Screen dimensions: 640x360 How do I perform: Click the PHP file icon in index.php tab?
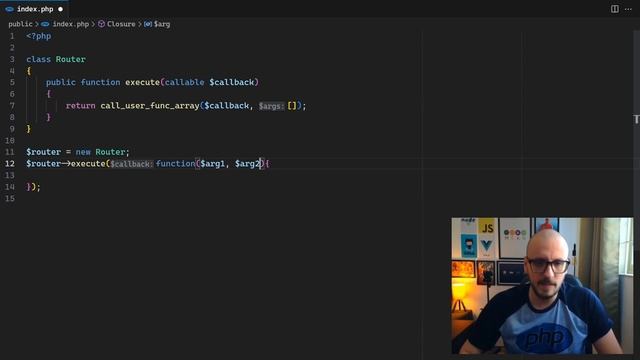click(9, 9)
